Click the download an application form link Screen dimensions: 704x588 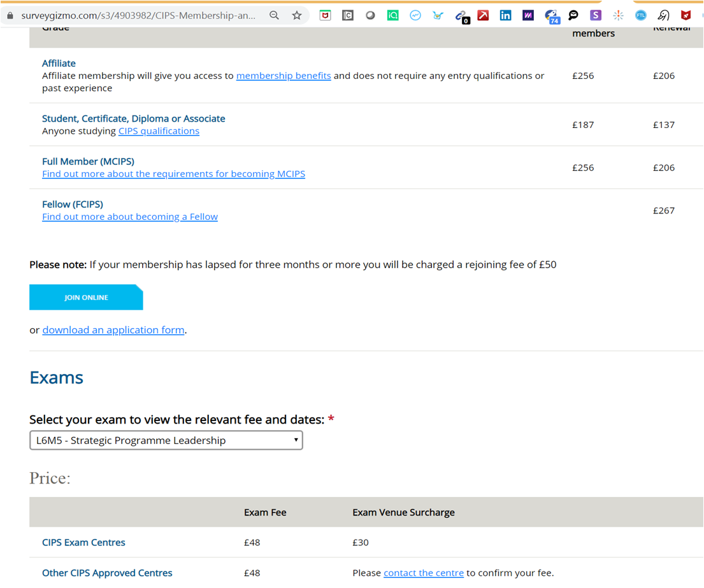113,330
